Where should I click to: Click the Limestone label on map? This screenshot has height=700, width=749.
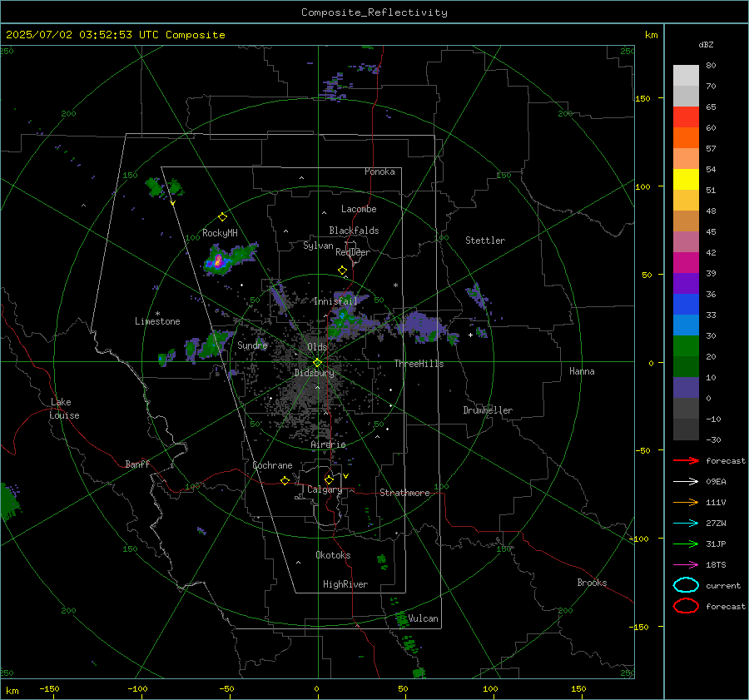(x=157, y=321)
